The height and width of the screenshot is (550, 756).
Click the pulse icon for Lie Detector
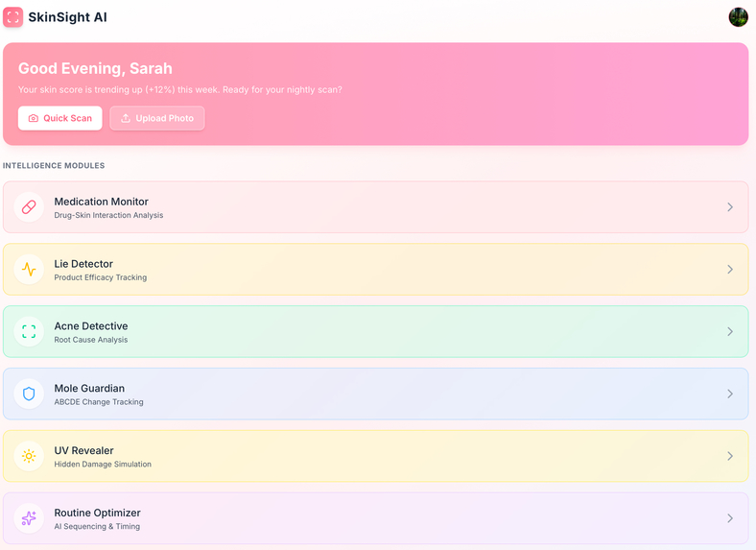(x=29, y=269)
